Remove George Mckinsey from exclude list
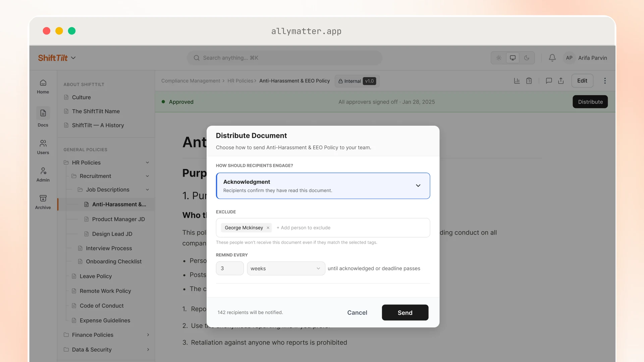The height and width of the screenshot is (362, 644). pos(268,228)
